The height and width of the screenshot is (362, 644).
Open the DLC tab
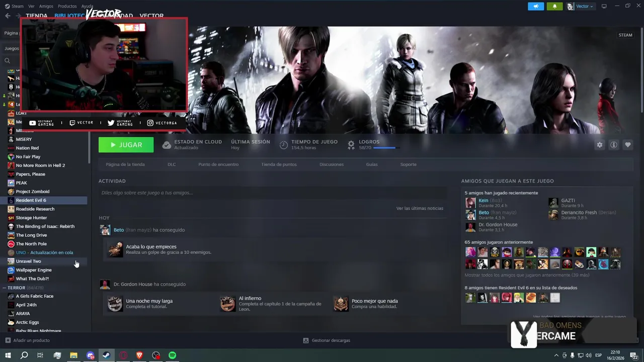(x=172, y=164)
